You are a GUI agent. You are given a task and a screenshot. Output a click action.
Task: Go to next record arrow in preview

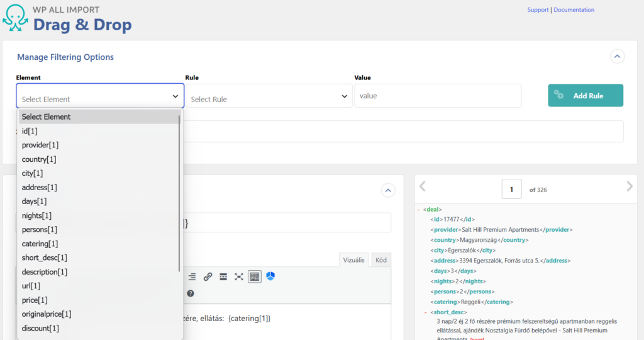click(x=630, y=186)
